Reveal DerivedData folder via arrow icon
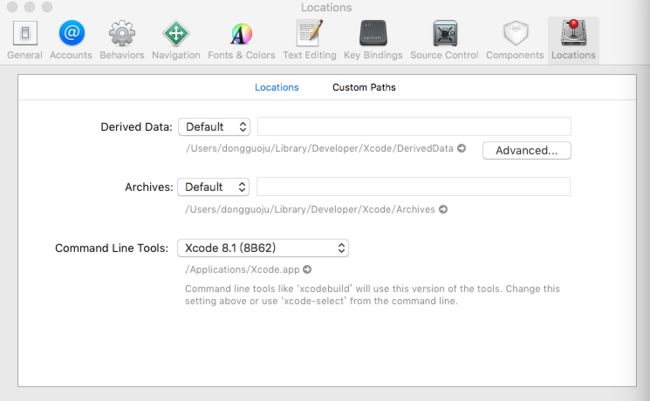Screen dimensions: 650x401 461,148
